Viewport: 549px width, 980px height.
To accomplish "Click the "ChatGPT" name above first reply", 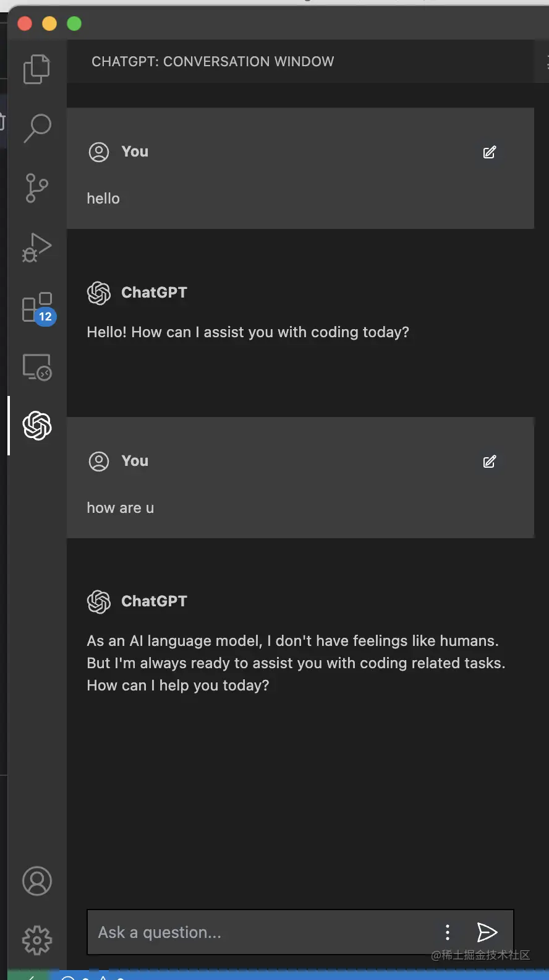I will (154, 293).
